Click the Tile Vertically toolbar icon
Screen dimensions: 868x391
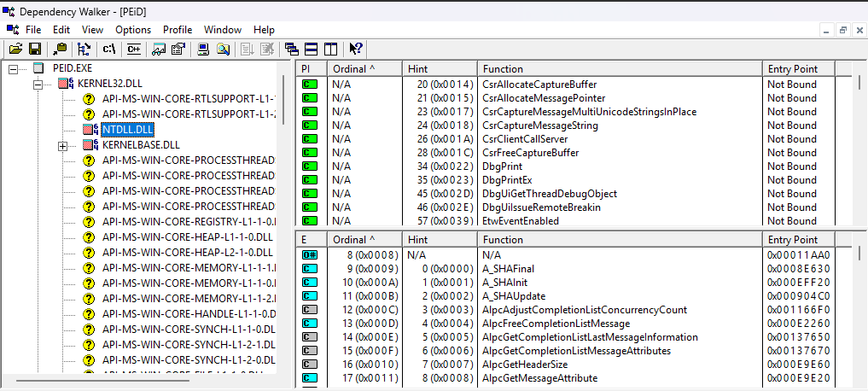(330, 50)
